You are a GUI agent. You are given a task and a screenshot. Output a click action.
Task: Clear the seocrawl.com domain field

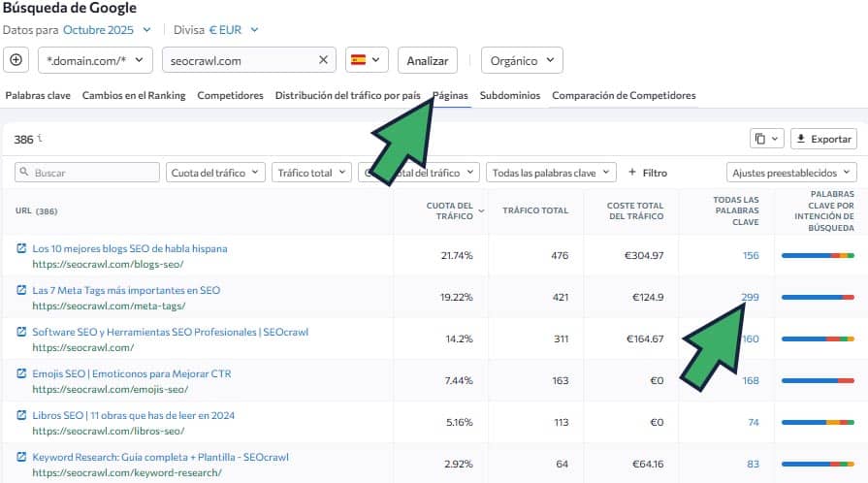[323, 60]
